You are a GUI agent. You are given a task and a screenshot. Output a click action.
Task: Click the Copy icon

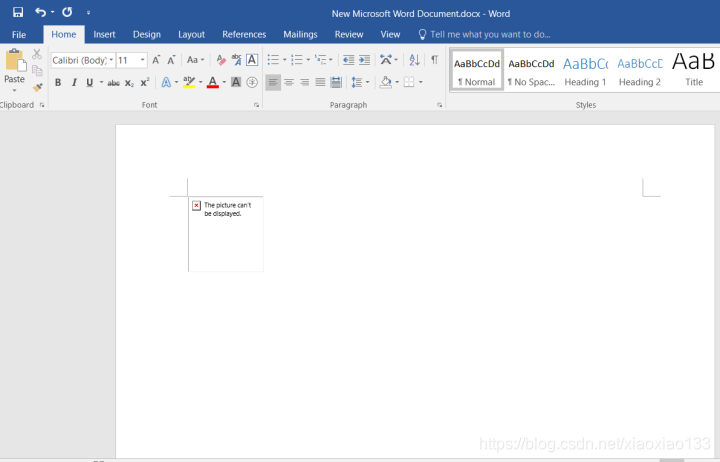coord(37,70)
